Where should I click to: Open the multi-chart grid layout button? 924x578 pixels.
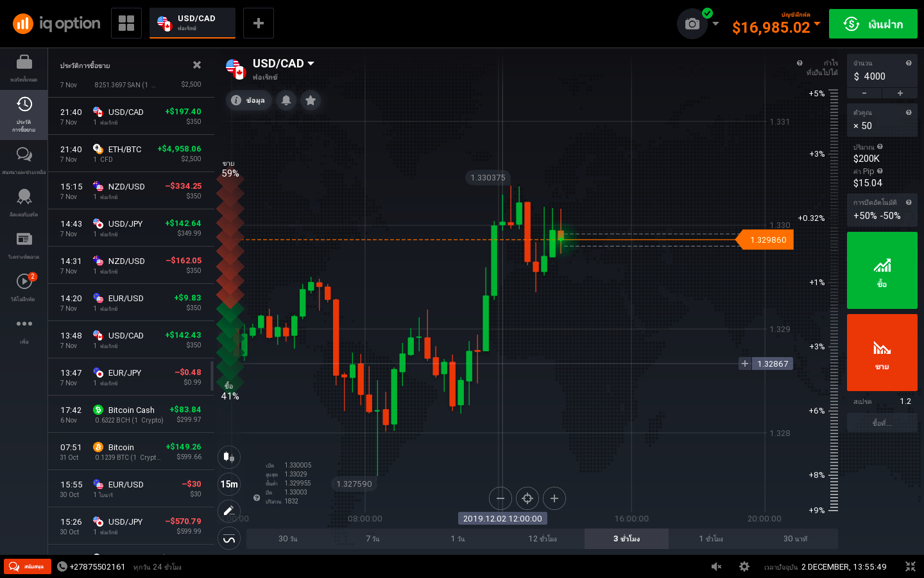126,23
